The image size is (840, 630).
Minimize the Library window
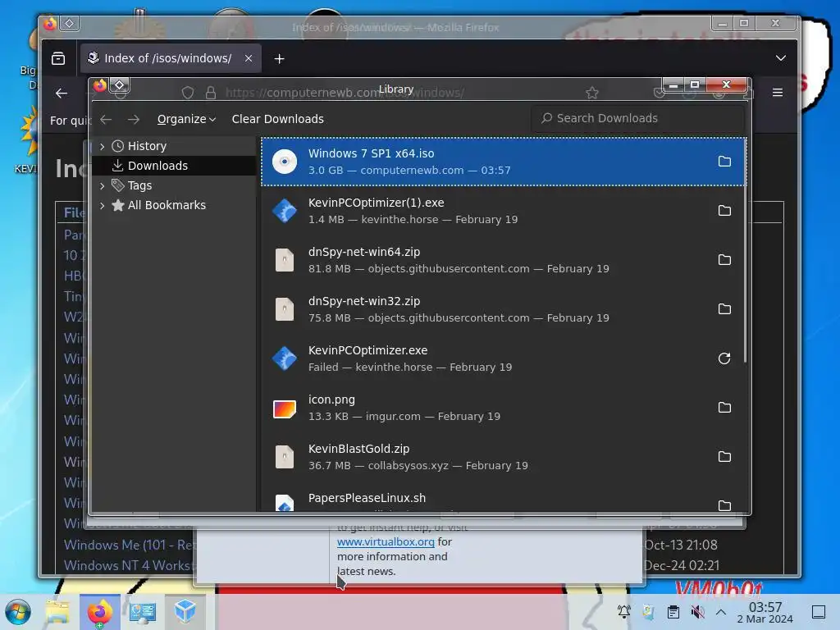pyautogui.click(x=673, y=85)
